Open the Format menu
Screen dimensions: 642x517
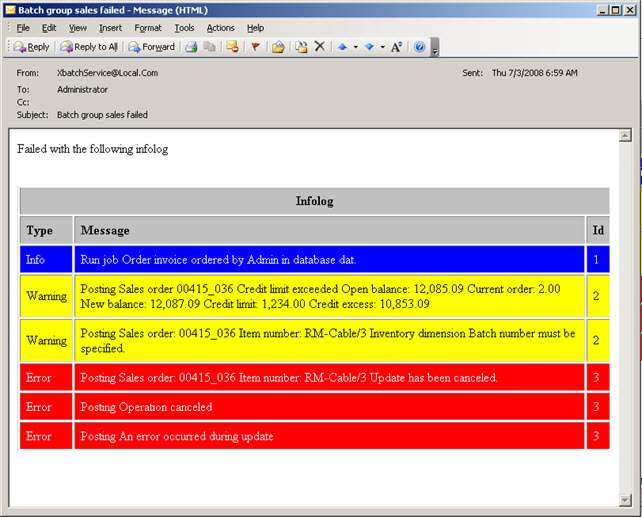[148, 28]
